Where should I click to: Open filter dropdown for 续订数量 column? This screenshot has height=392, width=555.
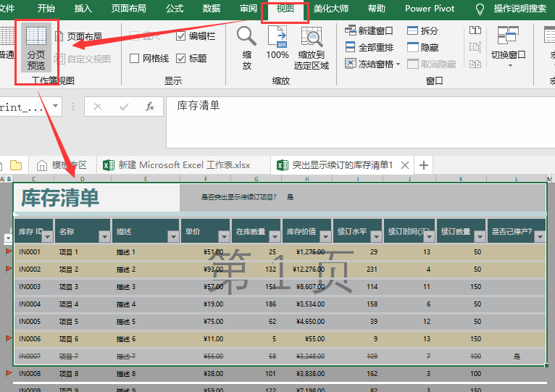click(480, 236)
